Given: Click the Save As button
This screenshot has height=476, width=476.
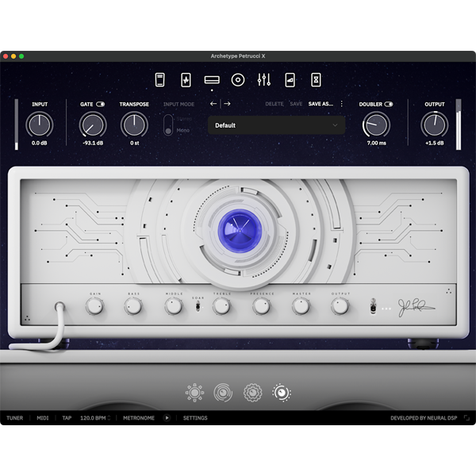Looking at the screenshot, I should tap(321, 104).
